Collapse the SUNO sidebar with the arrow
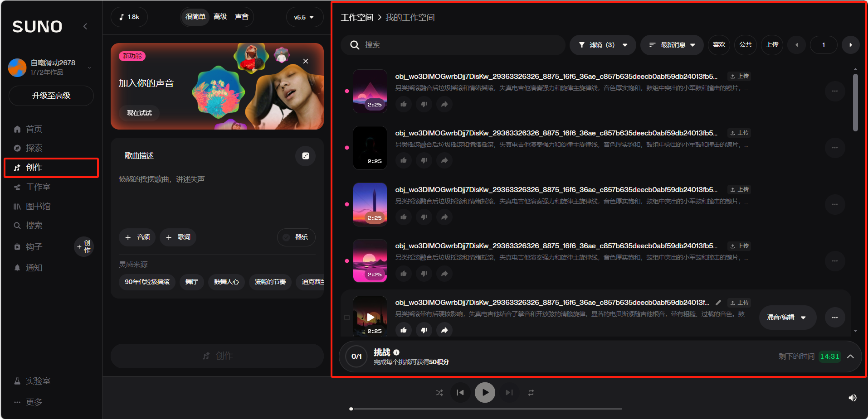 [x=85, y=26]
